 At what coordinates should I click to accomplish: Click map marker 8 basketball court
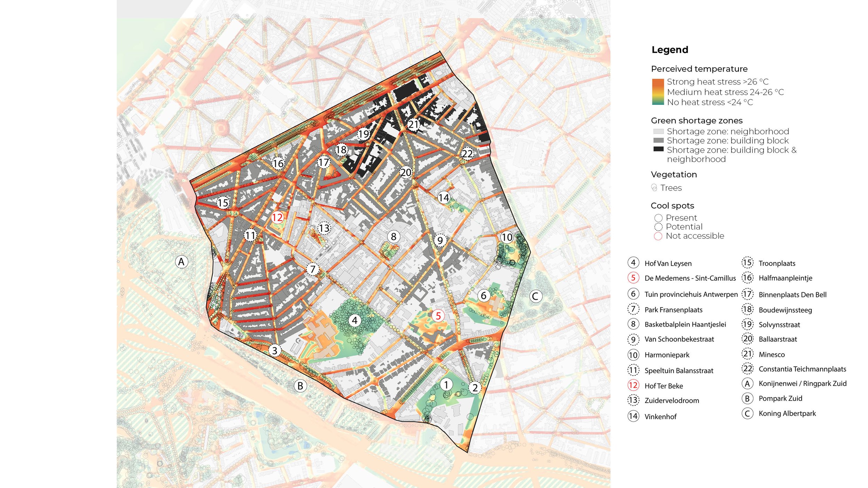[x=393, y=237]
